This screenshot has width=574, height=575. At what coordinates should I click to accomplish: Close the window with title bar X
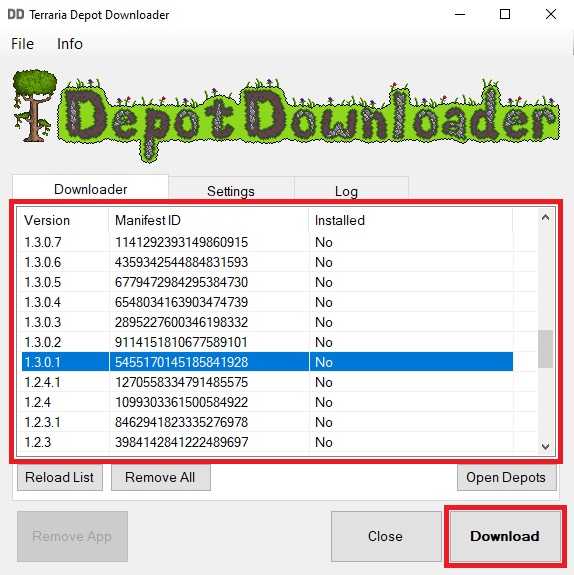551,14
